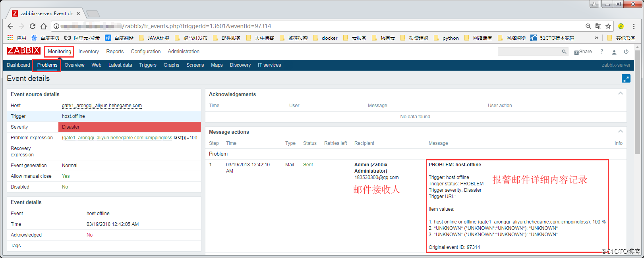
Task: Open the Maps submenu
Action: 217,65
